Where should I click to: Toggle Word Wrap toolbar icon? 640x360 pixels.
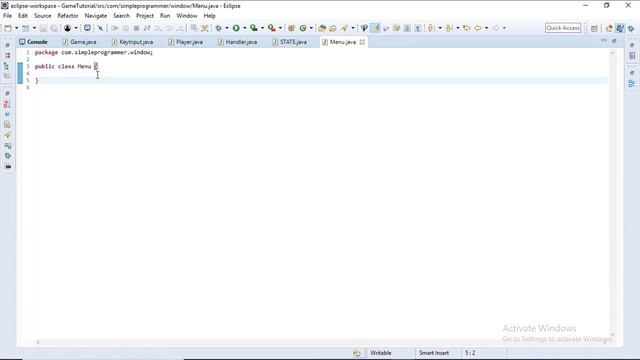(x=386, y=28)
